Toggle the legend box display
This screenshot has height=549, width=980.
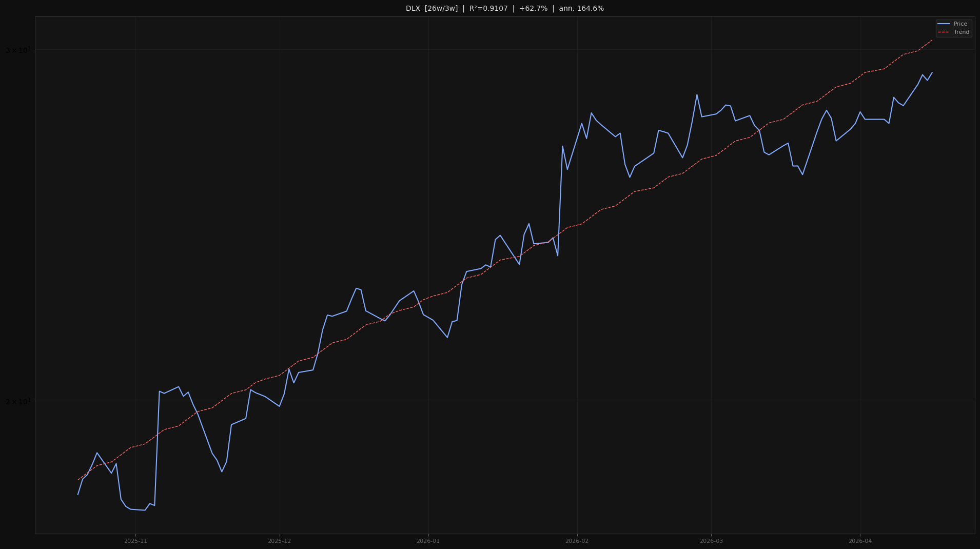[954, 28]
